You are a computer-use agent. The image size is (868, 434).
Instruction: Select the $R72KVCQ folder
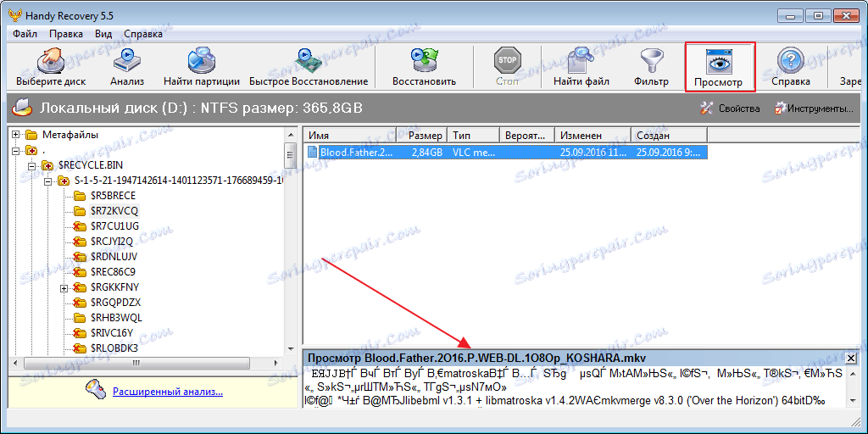[x=114, y=211]
